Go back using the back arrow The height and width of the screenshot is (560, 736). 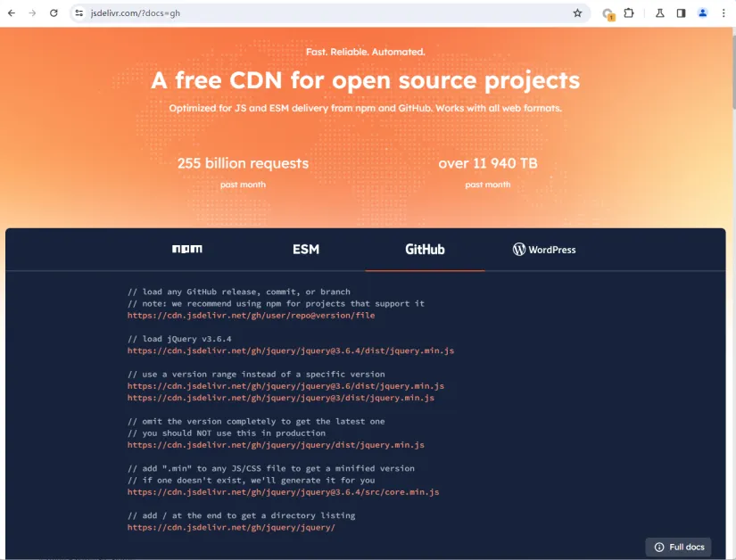coord(12,12)
